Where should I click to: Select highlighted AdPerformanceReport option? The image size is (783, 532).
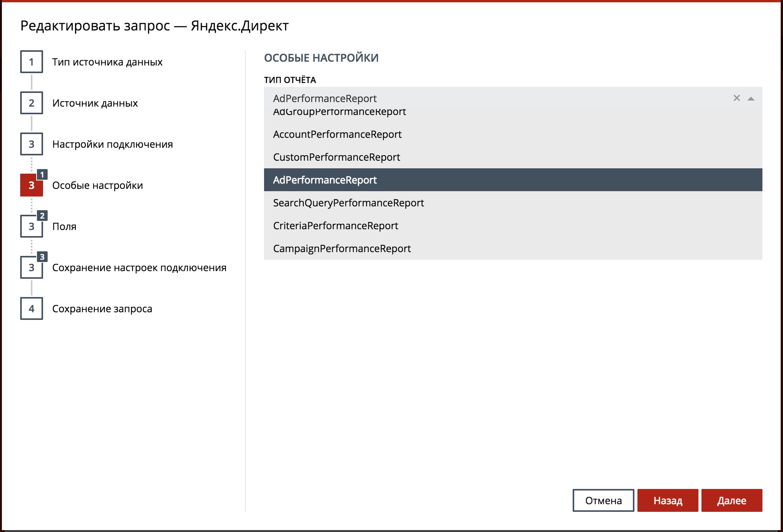pos(513,180)
